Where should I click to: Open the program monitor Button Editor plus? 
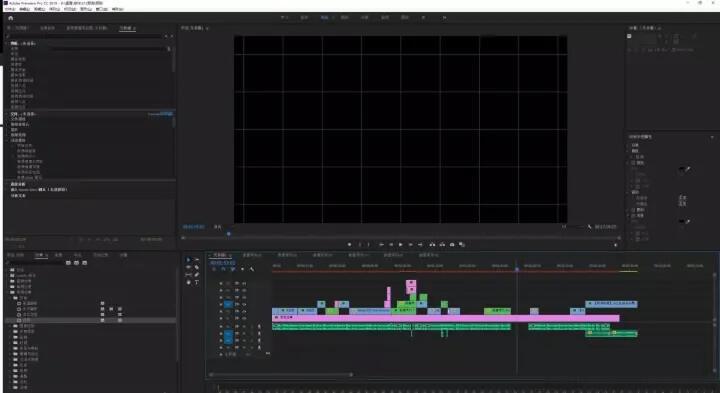coord(616,245)
